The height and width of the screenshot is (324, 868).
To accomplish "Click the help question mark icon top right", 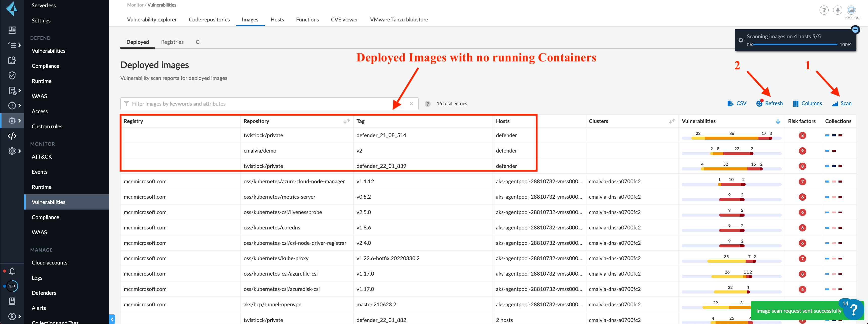I will point(824,10).
